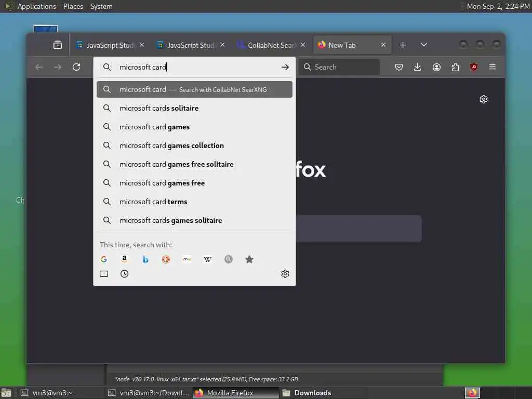Image resolution: width=532 pixels, height=399 pixels.
Task: Go forward to the next page
Action: click(58, 67)
